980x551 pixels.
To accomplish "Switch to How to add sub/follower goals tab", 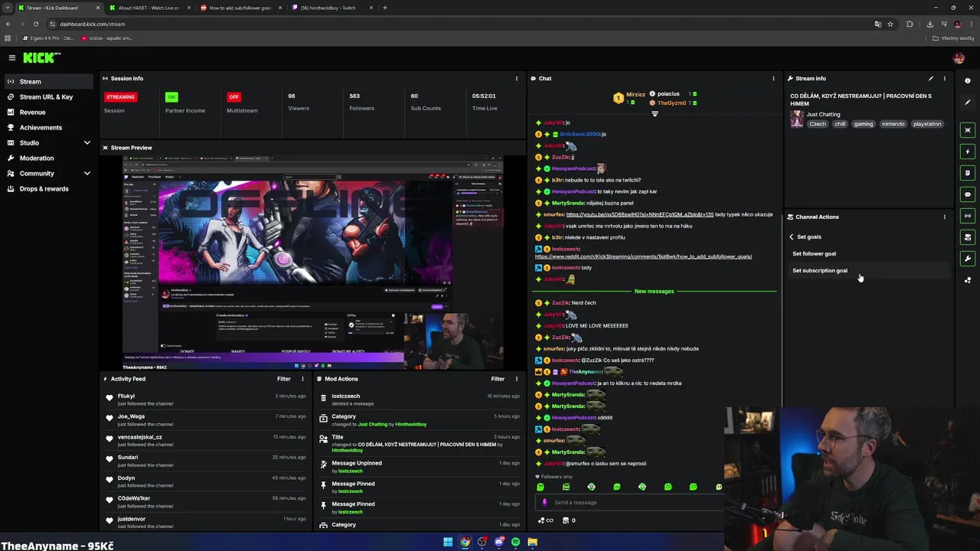I will 240,8.
